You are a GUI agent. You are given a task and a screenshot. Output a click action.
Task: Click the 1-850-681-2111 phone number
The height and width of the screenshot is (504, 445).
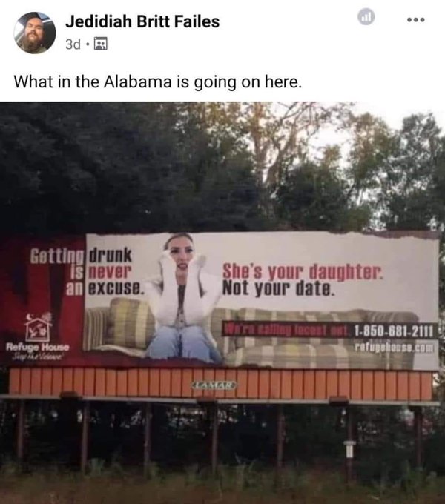tap(395, 331)
